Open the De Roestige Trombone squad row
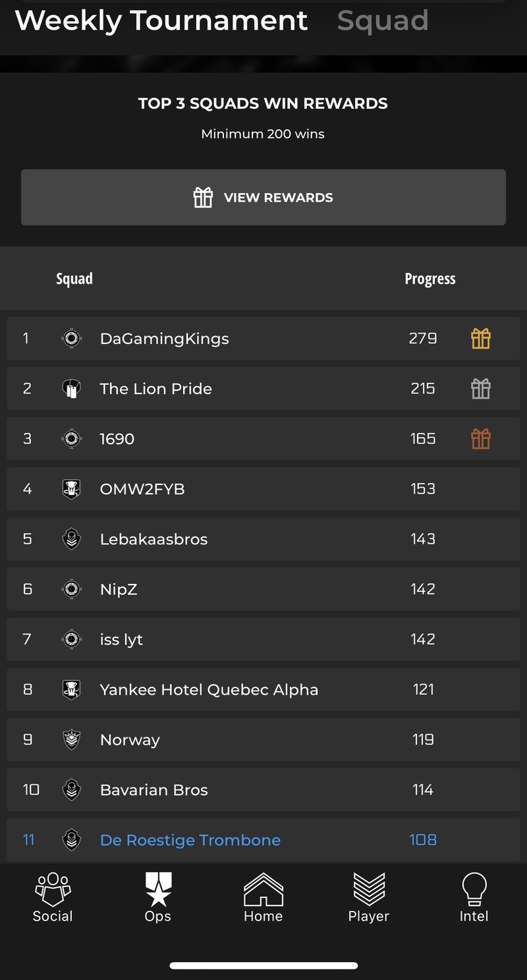 point(263,840)
